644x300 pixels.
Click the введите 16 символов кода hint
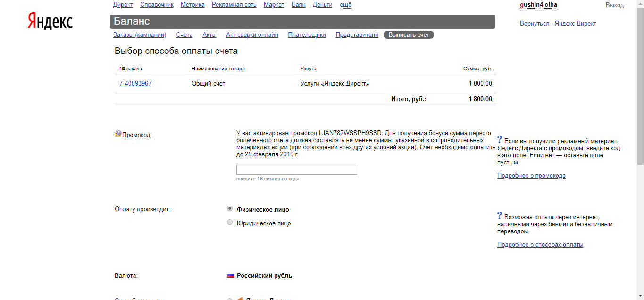[x=268, y=179]
